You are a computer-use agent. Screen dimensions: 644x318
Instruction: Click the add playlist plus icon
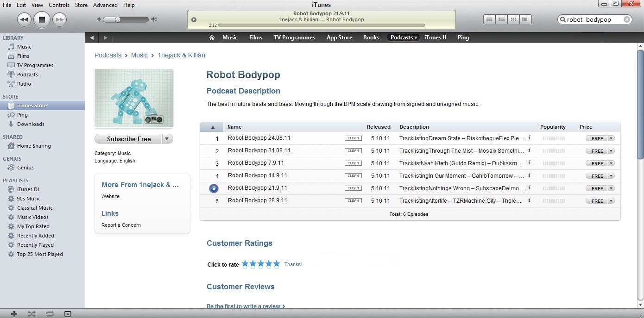point(14,313)
